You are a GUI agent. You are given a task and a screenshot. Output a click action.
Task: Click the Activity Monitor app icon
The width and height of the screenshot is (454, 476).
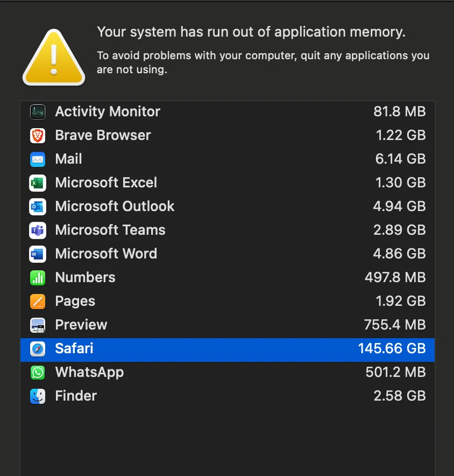[x=38, y=111]
